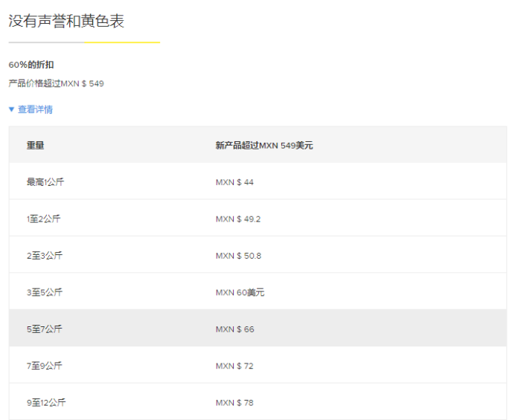Click the MXN $ 50.8 price cell
The width and height of the screenshot is (515, 420).
[x=238, y=256]
